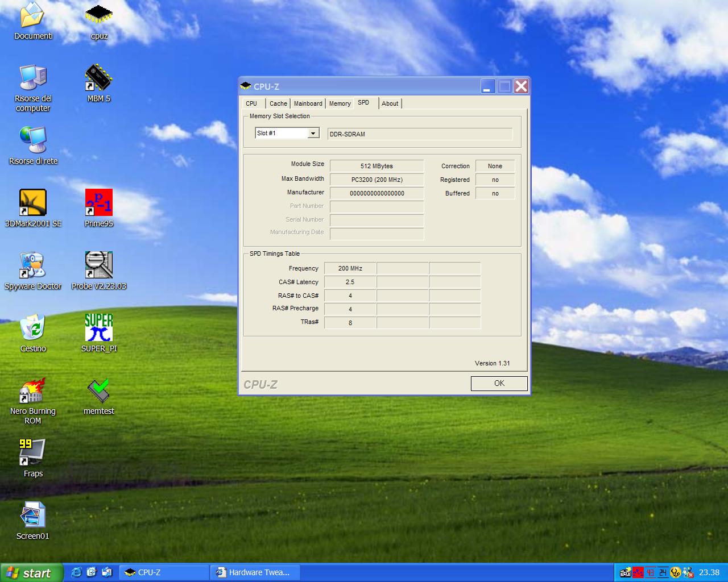
Task: Click the RAS# Precharge value 4
Action: coord(350,309)
